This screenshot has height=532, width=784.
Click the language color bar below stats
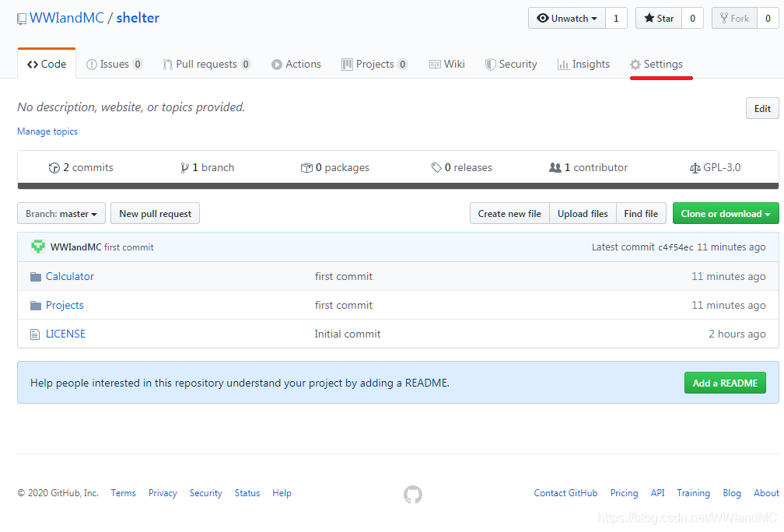tap(398, 186)
